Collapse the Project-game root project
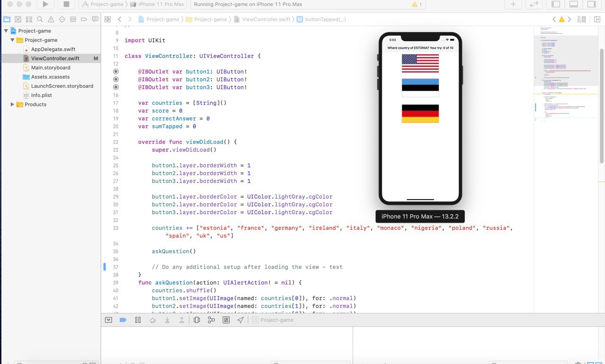This screenshot has height=364, width=605. coord(6,31)
